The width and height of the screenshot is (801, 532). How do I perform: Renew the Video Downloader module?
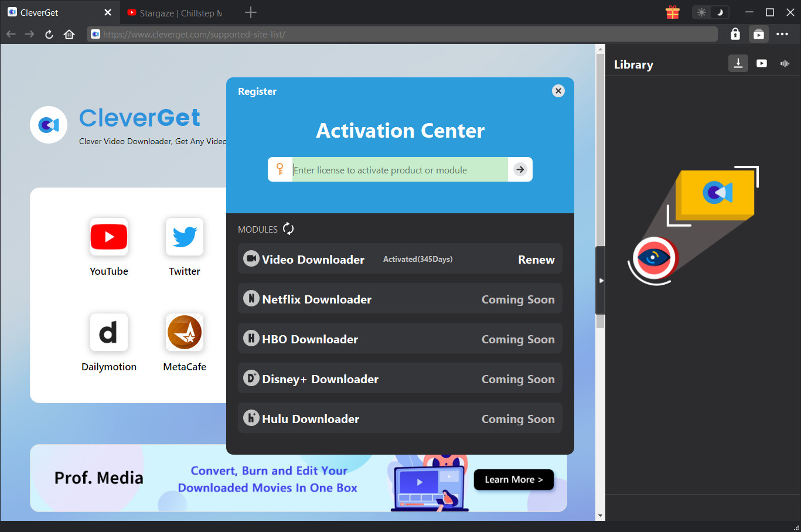click(536, 260)
